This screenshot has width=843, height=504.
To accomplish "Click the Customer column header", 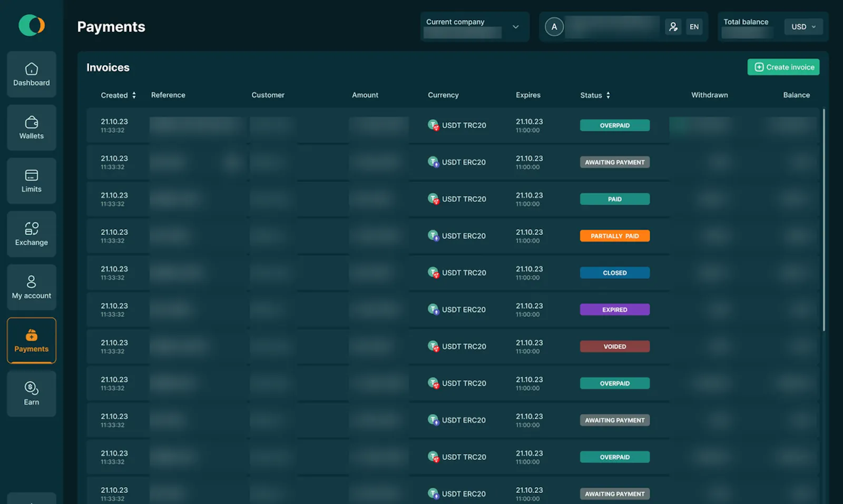I will 268,95.
